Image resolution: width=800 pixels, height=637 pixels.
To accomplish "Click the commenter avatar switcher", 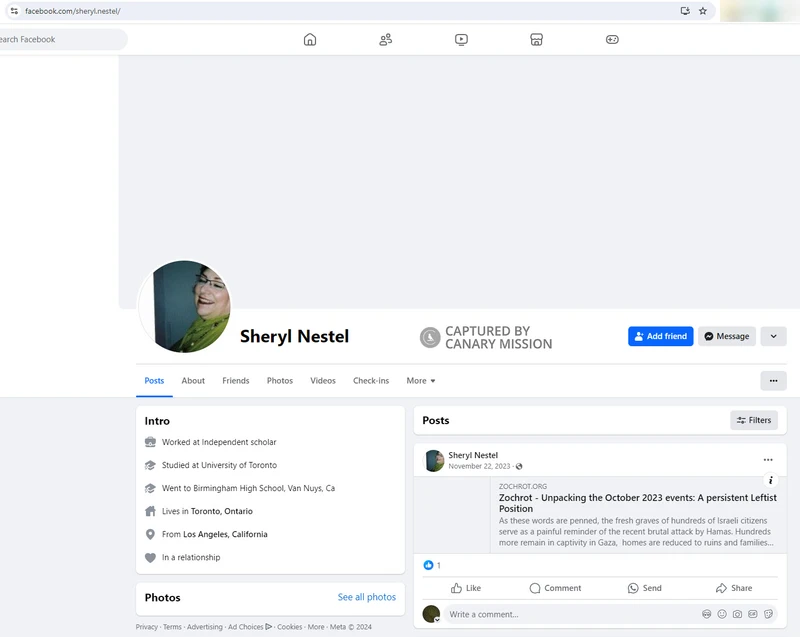I will point(431,614).
